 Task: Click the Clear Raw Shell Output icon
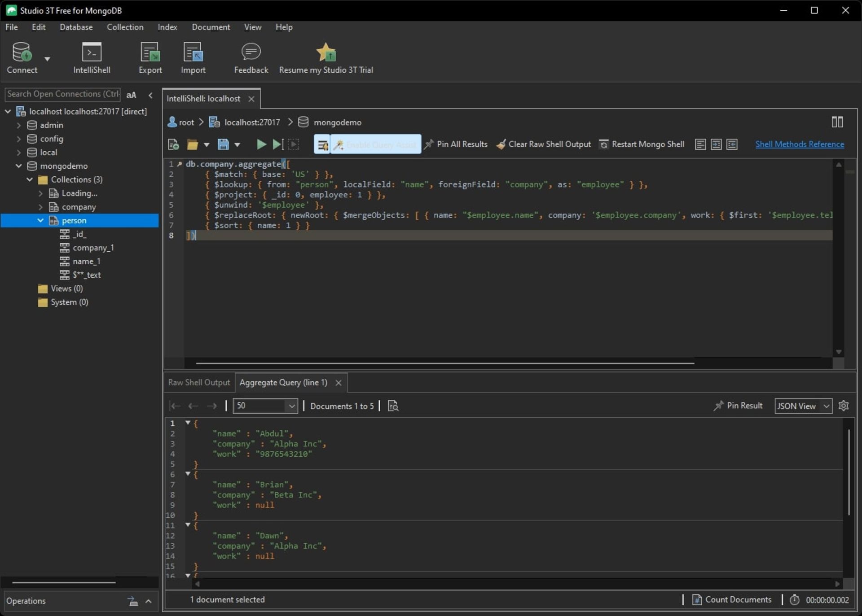(x=501, y=144)
